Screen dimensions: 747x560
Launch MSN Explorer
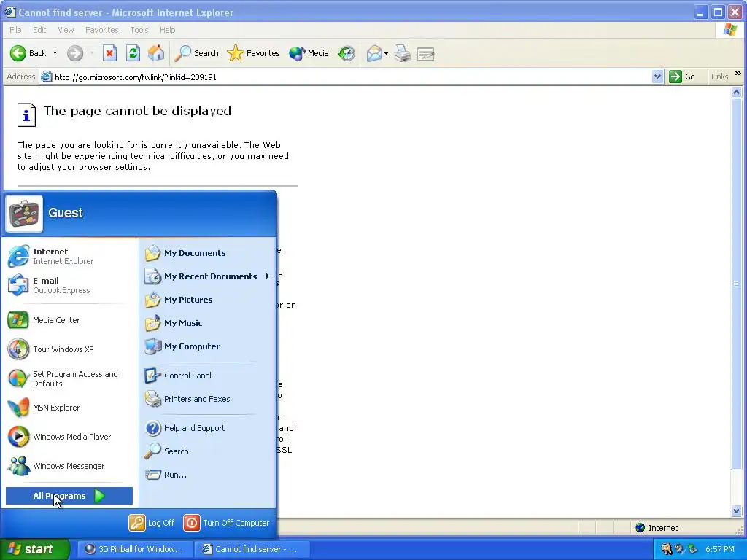pos(69,408)
